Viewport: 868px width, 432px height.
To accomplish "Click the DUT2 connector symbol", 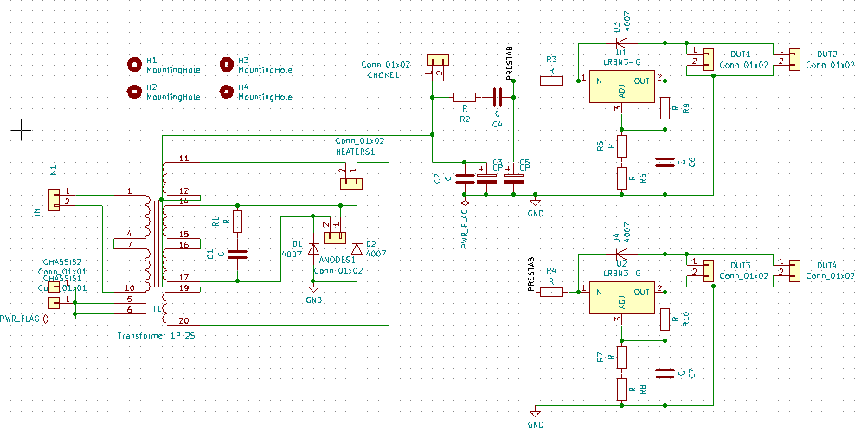I will pyautogui.click(x=788, y=58).
